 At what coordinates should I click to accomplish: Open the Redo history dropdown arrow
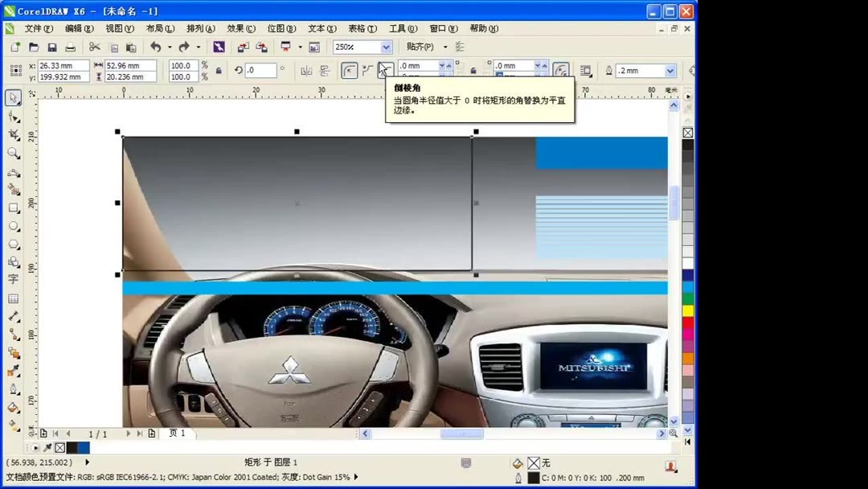click(x=199, y=47)
